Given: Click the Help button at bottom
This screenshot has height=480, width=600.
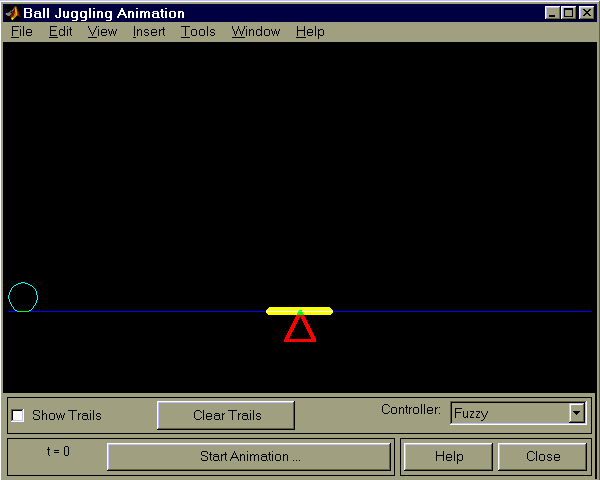Looking at the screenshot, I should coord(448,457).
